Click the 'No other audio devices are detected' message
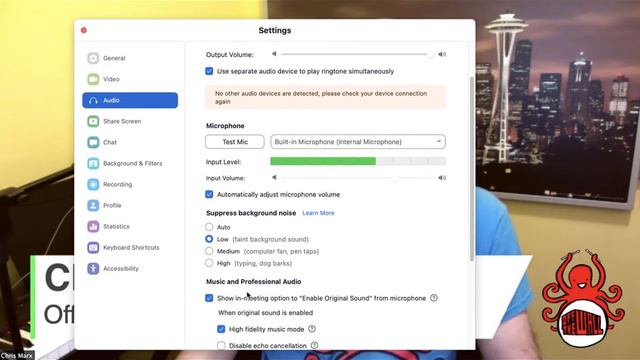The width and height of the screenshot is (640, 360). [325, 97]
